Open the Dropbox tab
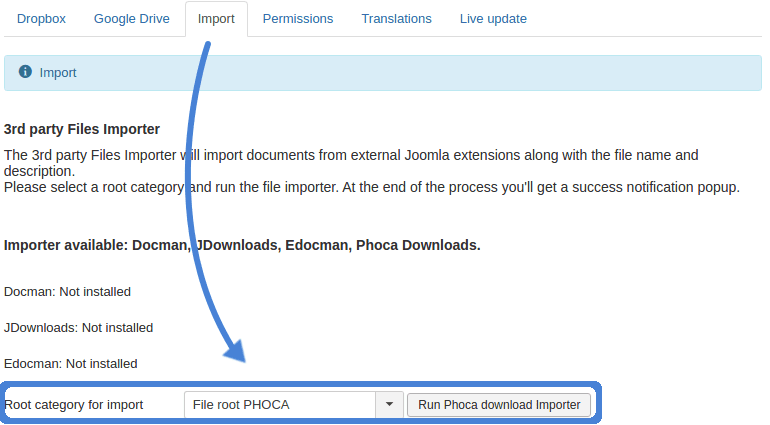 pyautogui.click(x=41, y=18)
